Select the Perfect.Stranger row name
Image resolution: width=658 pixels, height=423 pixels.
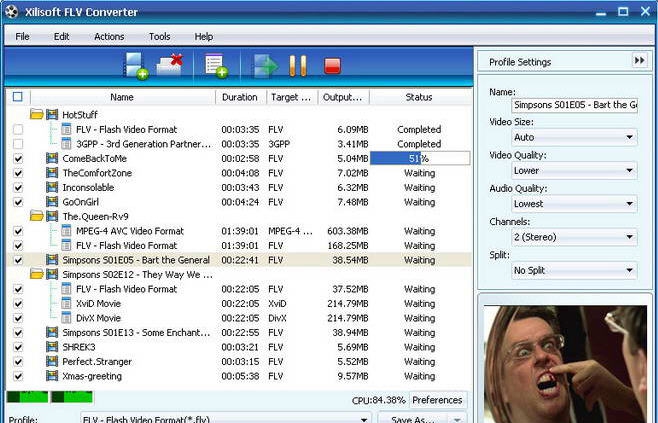coord(97,361)
